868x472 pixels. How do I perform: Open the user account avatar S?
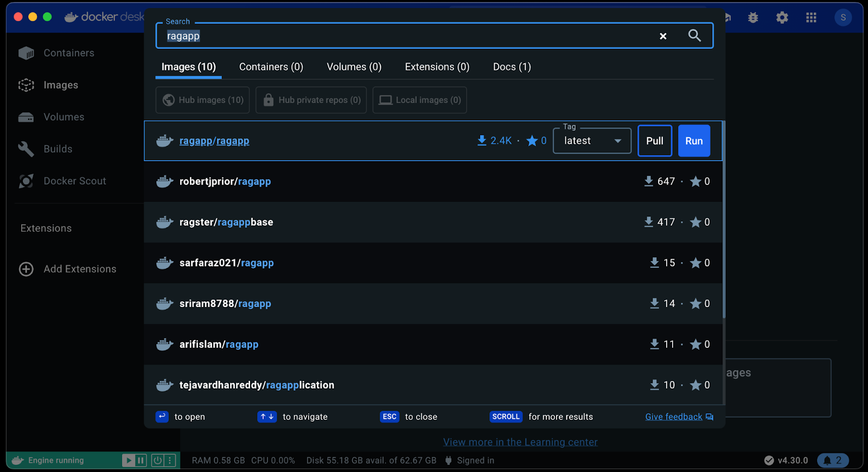point(843,18)
